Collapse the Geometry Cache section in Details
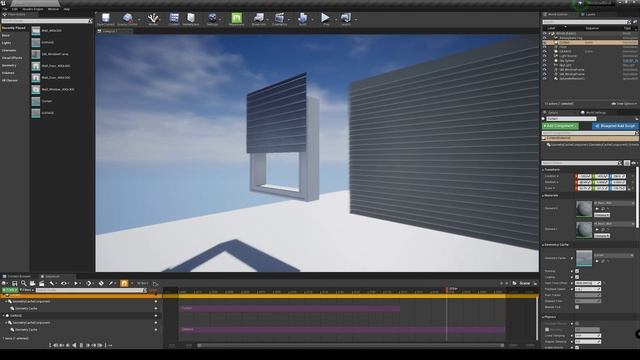 [543, 245]
